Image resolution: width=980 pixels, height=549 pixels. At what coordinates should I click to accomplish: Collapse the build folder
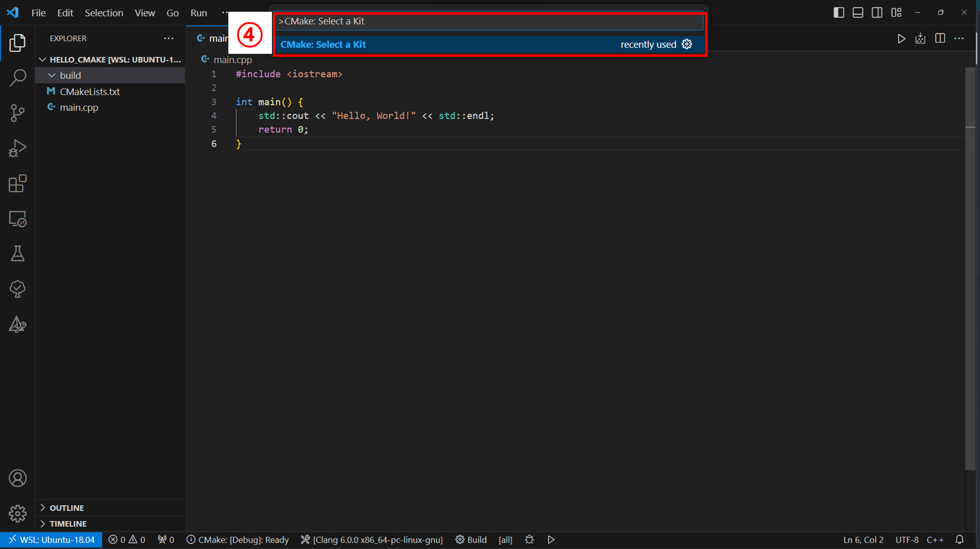52,75
